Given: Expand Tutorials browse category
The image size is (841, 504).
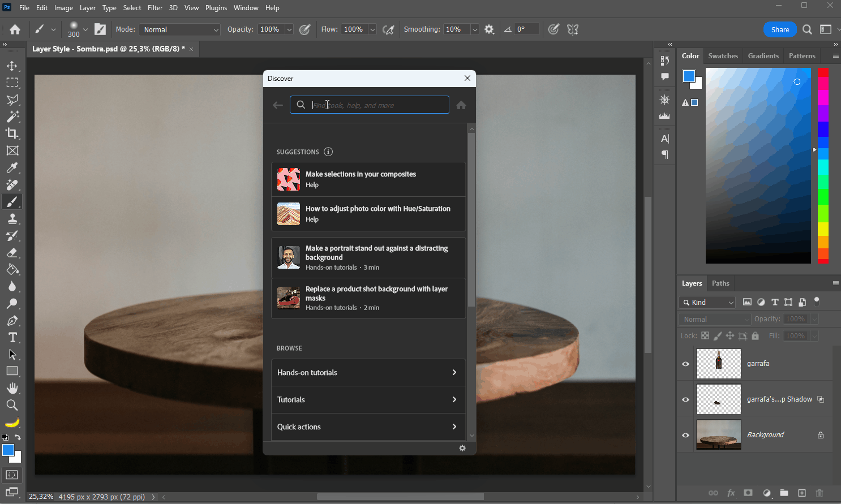Looking at the screenshot, I should [368, 400].
